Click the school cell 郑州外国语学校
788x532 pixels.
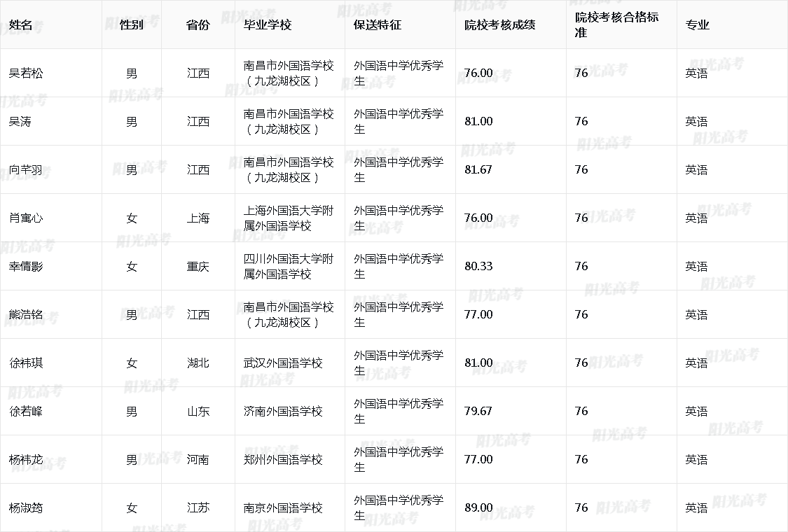click(283, 460)
